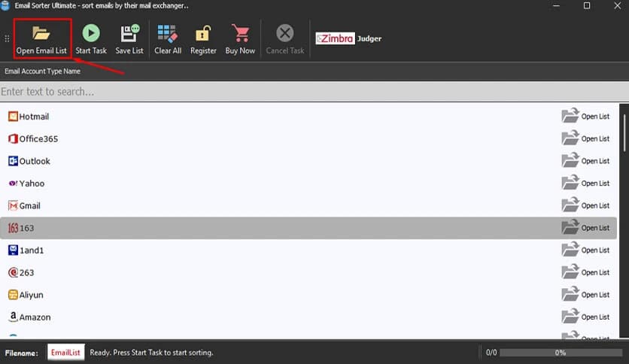
Task: Select the 1and1 row
Action: pyautogui.click(x=308, y=250)
